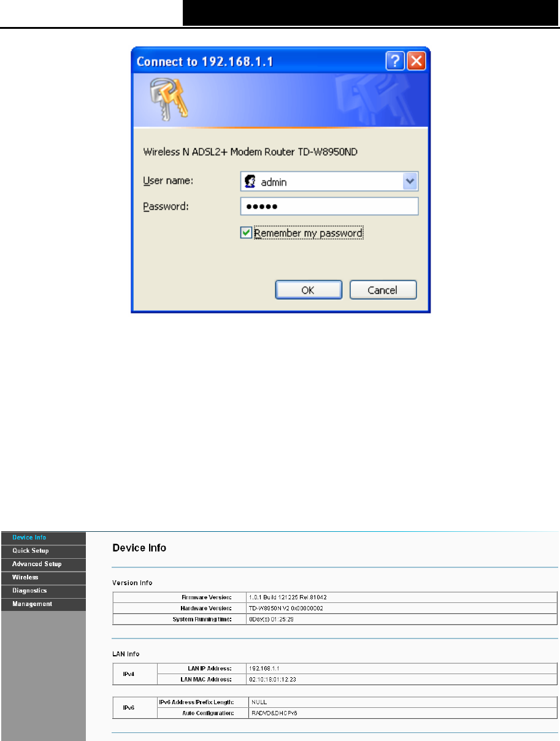Click the IPv4 row header cell
Viewport: 560px width, 741px height.
[x=135, y=674]
